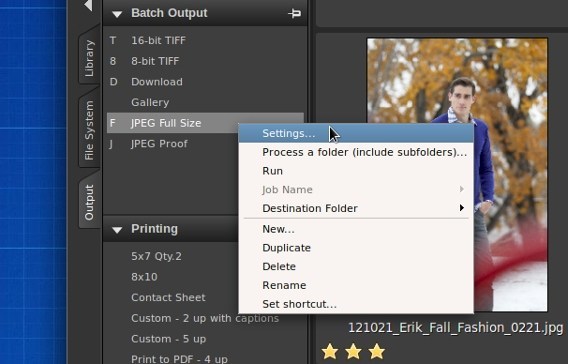Choose Process a folder (include subfolders)...
The width and height of the screenshot is (568, 364).
[x=356, y=152]
